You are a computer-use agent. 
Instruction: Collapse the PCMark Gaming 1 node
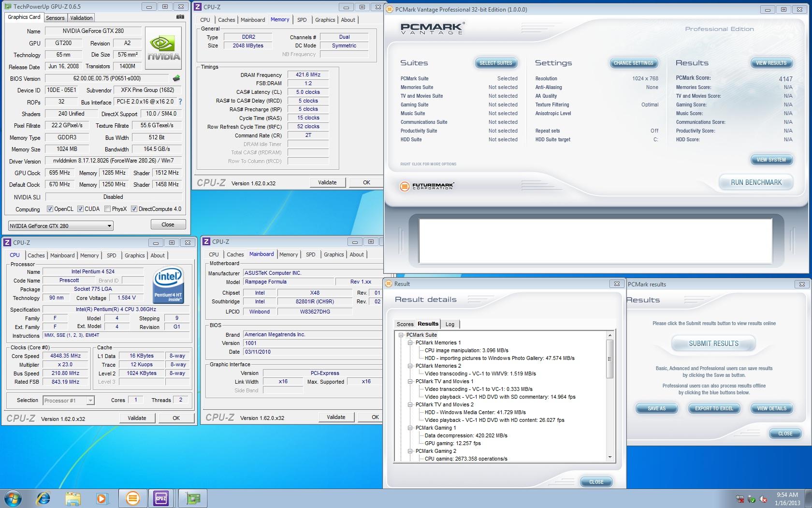(x=410, y=428)
